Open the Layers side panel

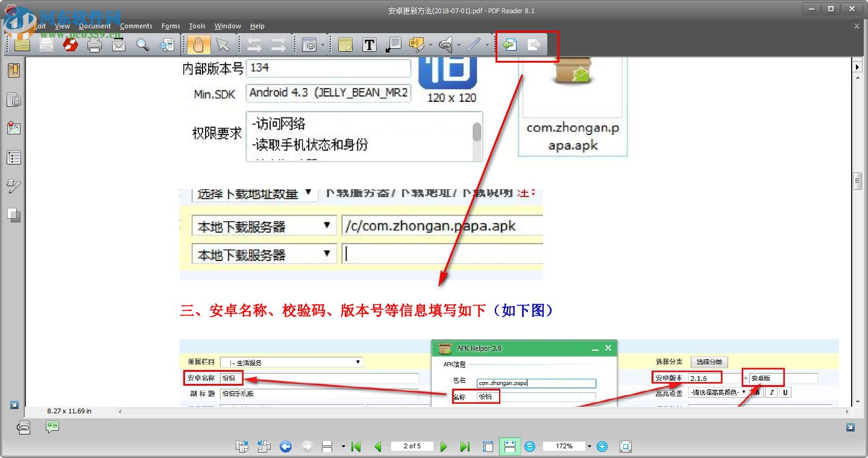pos(13,215)
